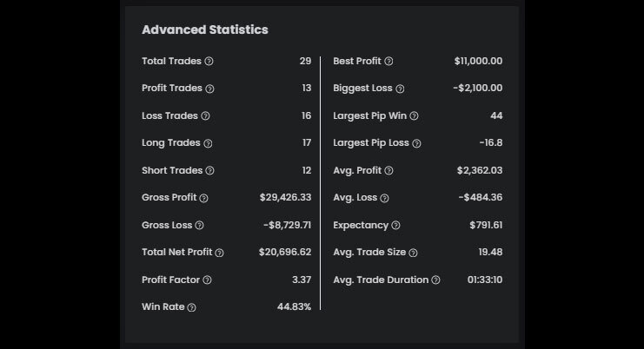Open the Largest Pip Win help icon
Image resolution: width=644 pixels, height=349 pixels.
click(x=414, y=116)
